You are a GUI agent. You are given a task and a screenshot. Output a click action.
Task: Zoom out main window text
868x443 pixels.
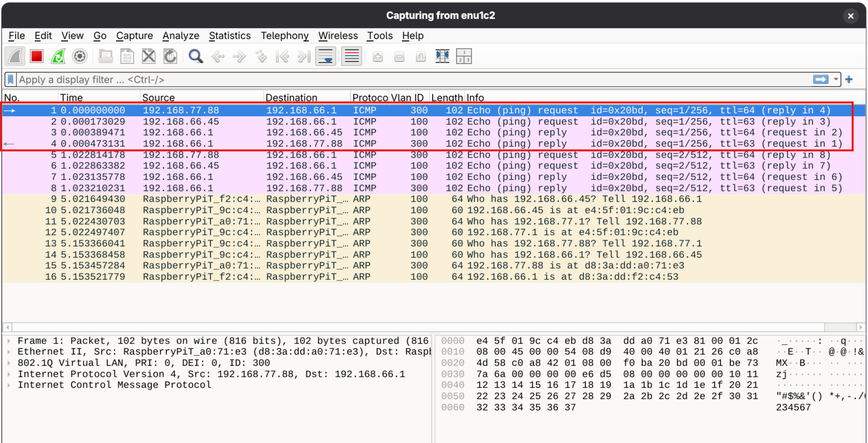pos(399,56)
